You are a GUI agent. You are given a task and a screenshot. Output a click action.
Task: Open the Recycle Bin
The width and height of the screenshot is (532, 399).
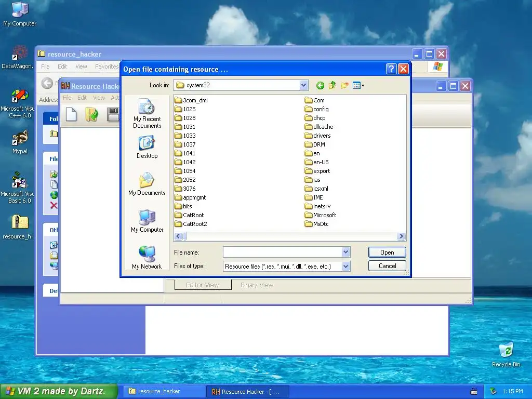coord(506,354)
